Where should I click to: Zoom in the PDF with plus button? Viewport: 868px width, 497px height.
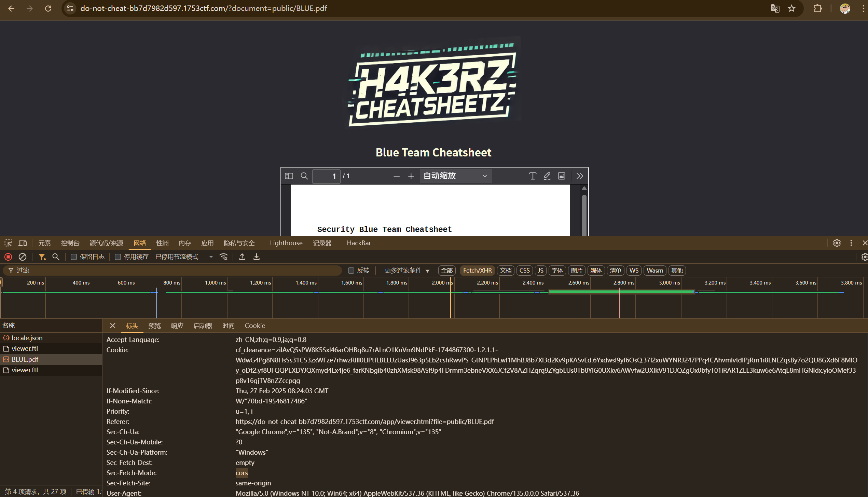coord(411,176)
